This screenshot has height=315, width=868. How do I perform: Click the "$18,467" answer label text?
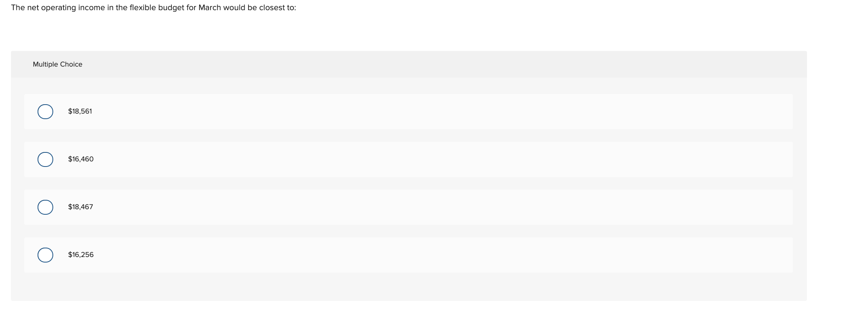coord(80,207)
